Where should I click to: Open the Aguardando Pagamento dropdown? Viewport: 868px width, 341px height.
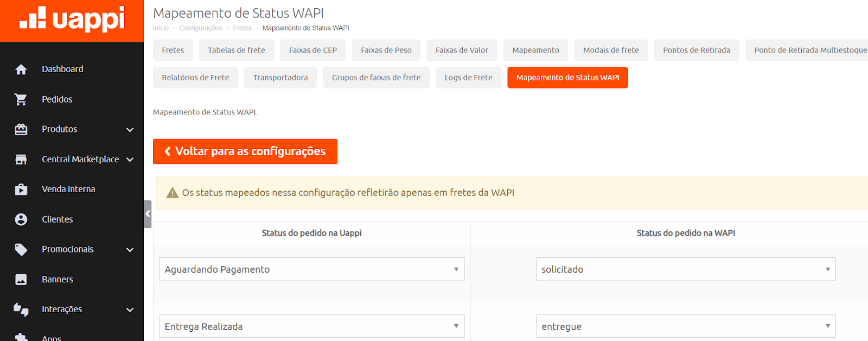tap(312, 269)
